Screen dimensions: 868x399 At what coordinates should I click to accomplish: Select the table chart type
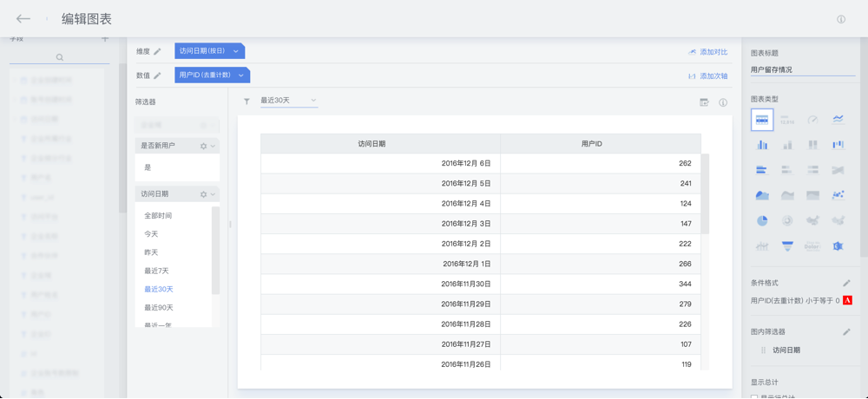coord(762,120)
